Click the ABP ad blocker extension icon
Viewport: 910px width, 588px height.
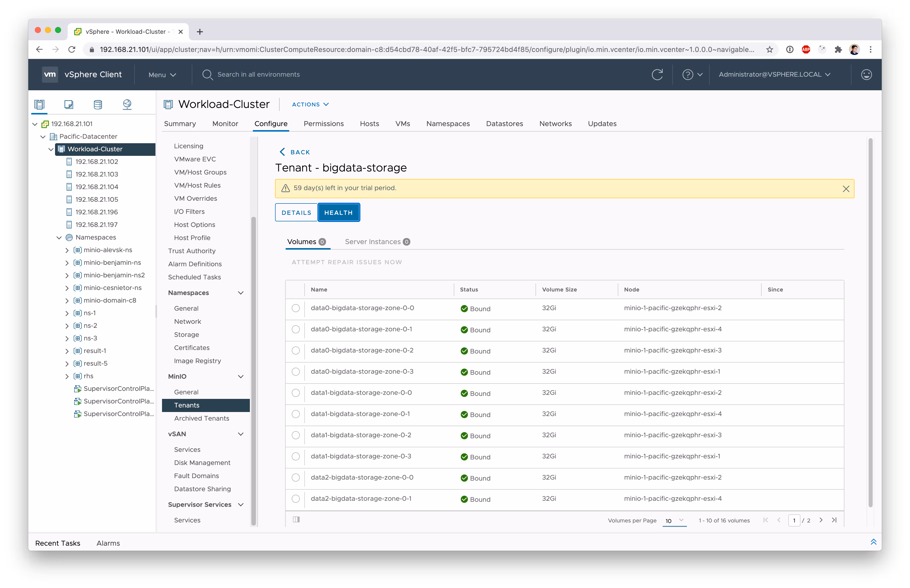(806, 50)
